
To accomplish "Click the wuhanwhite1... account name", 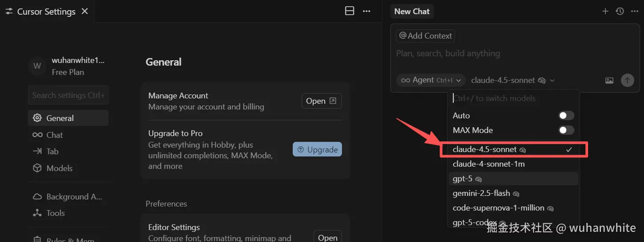I will [x=78, y=60].
